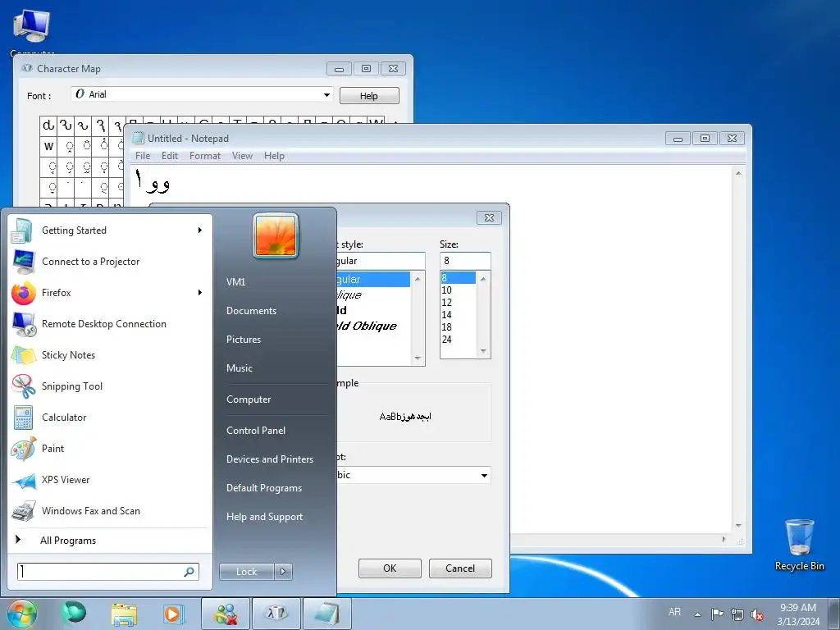Open Windows Explorer from taskbar

point(124,614)
